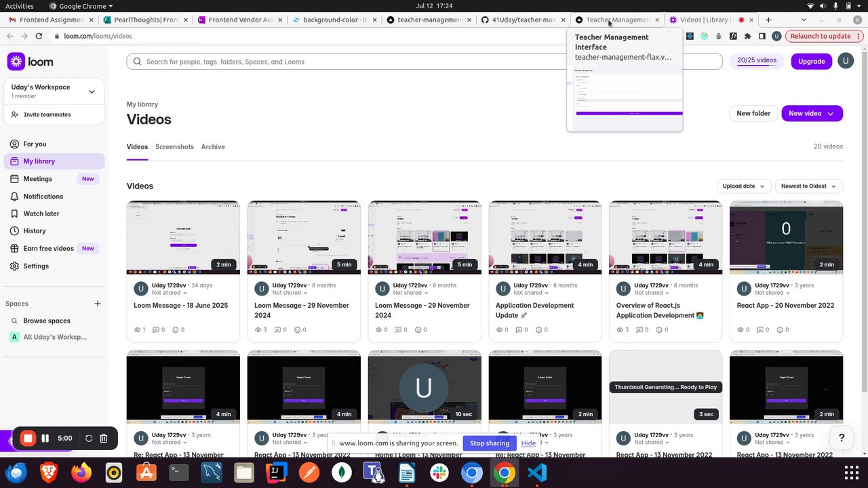Click the New folder button
868x488 pixels.
click(753, 113)
